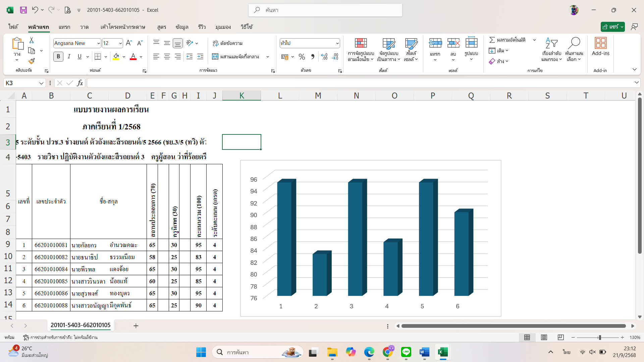644x362 pixels.
Task: Click the AutoSum sigma icon
Action: click(x=492, y=40)
